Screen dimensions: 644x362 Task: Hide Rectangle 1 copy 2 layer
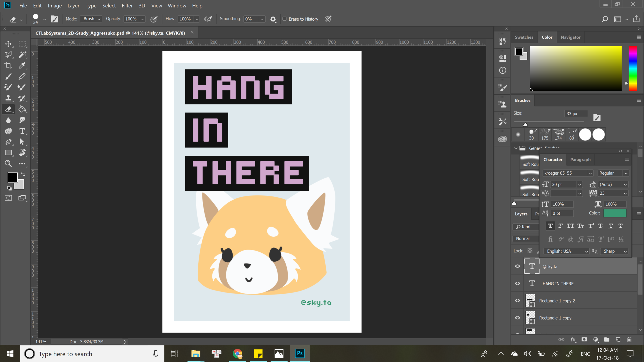coord(517,300)
